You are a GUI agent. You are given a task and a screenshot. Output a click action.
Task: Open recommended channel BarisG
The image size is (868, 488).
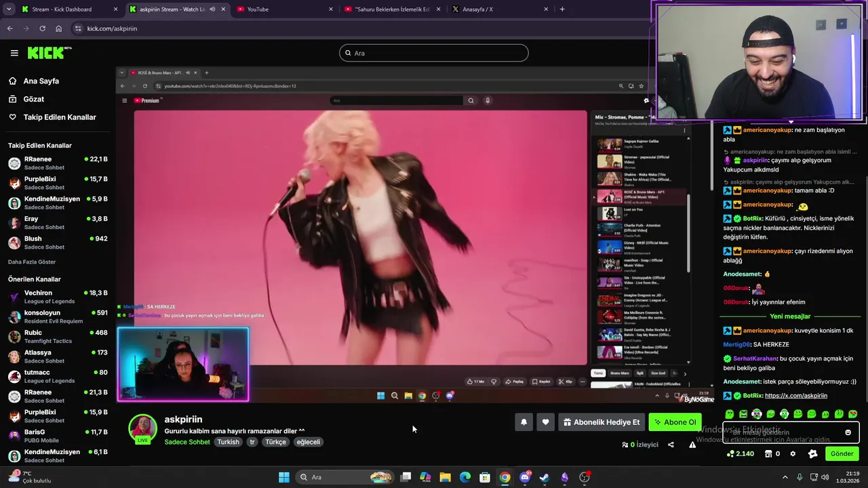[58, 436]
